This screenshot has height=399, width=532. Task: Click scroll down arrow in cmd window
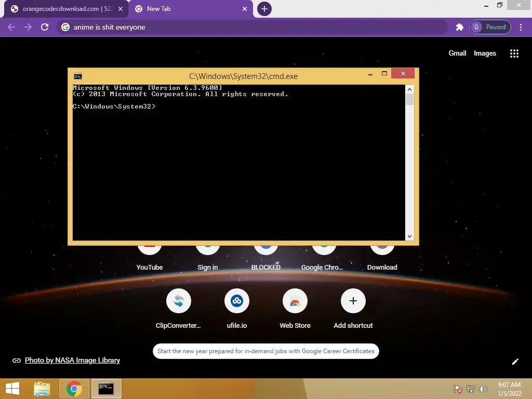click(409, 236)
